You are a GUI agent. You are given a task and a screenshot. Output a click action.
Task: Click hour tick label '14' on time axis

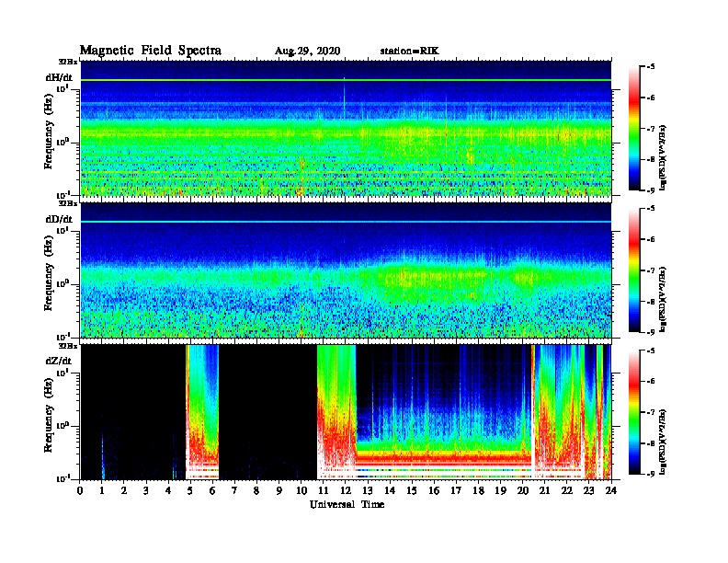pyautogui.click(x=390, y=490)
